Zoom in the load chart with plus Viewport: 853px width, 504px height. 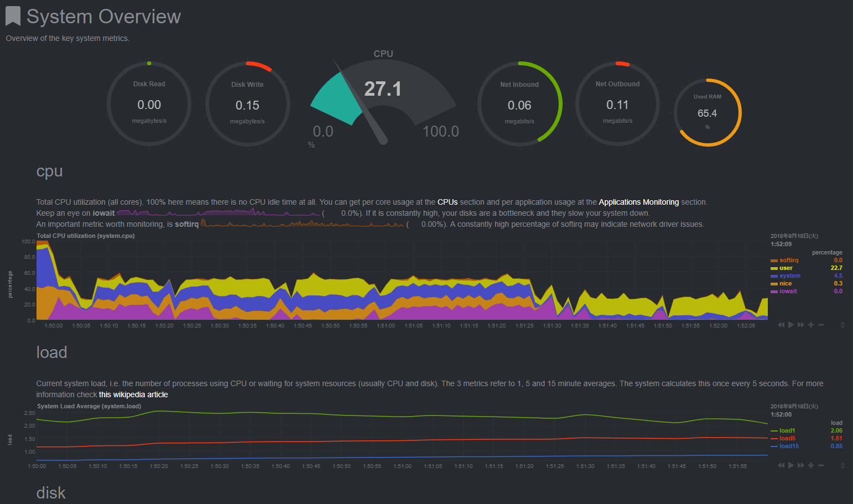click(x=811, y=465)
